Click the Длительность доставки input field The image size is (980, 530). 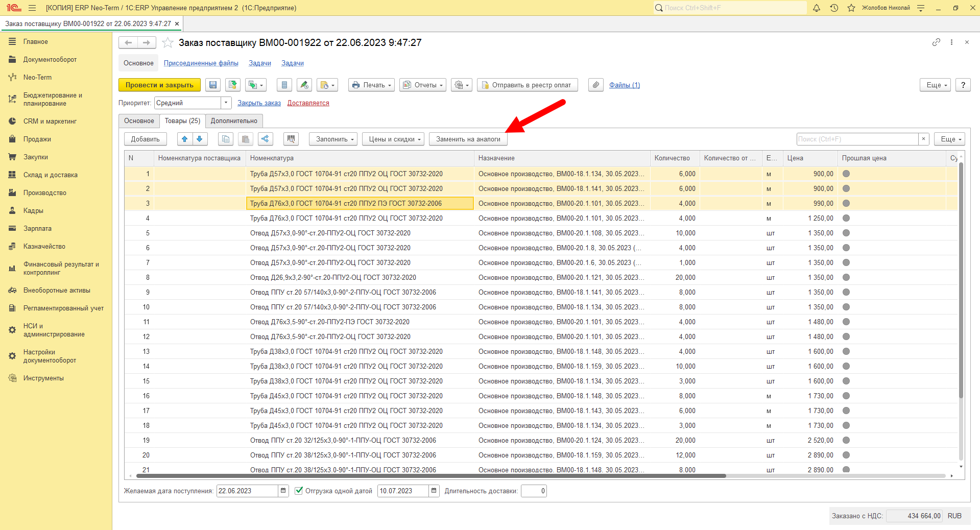(x=534, y=491)
